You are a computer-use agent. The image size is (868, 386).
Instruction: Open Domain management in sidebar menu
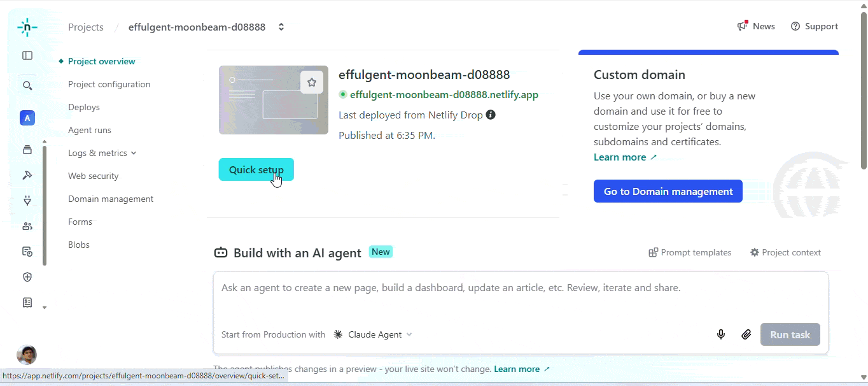click(111, 199)
